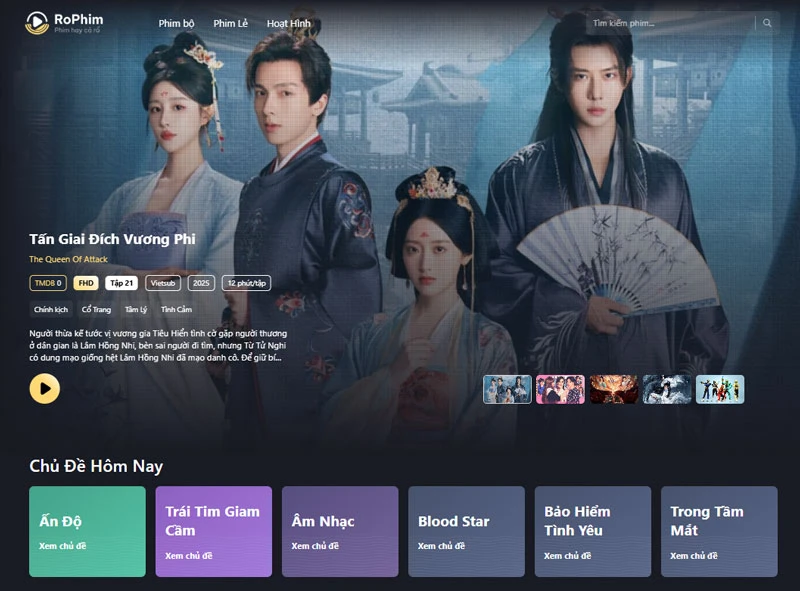The width and height of the screenshot is (800, 591).
Task: Select the pink second slider thumbnail
Action: click(x=560, y=389)
